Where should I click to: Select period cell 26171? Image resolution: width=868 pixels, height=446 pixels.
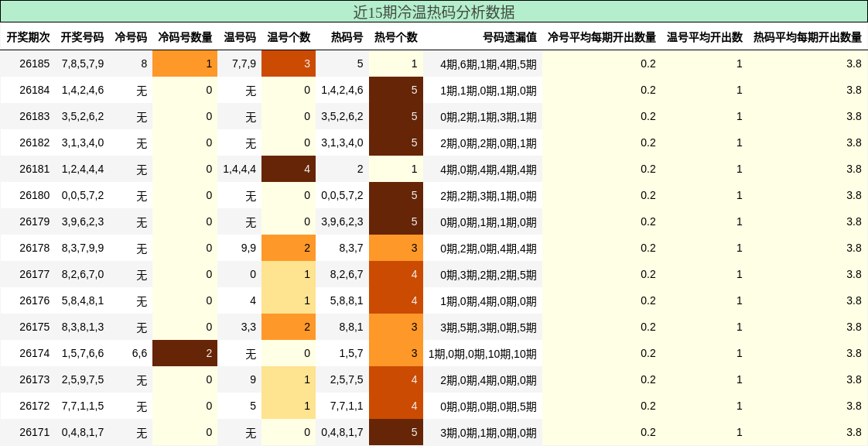tap(34, 432)
